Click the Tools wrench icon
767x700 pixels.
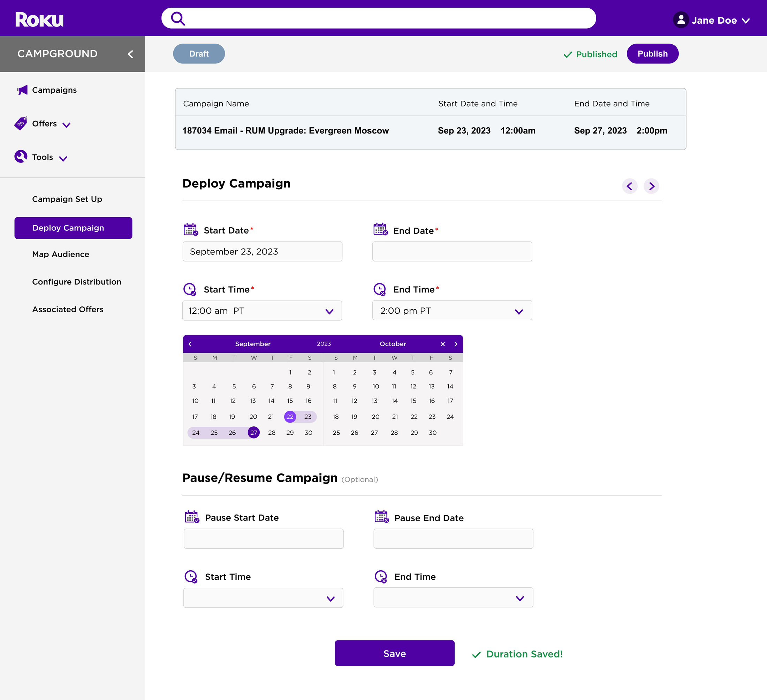click(x=21, y=157)
